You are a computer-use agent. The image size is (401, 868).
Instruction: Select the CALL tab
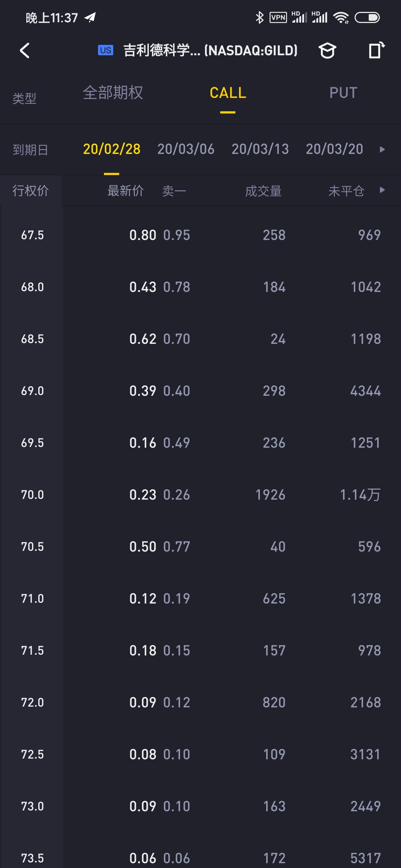[228, 93]
